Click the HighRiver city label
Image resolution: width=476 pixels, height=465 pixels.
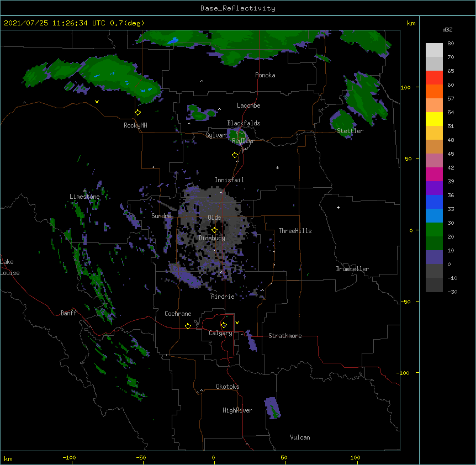tap(237, 410)
